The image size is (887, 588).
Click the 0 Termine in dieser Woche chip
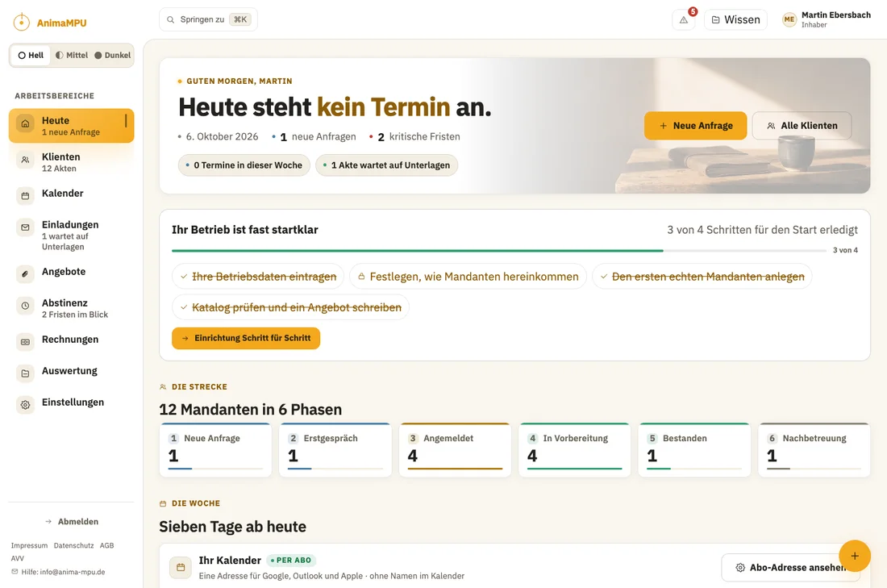point(244,165)
